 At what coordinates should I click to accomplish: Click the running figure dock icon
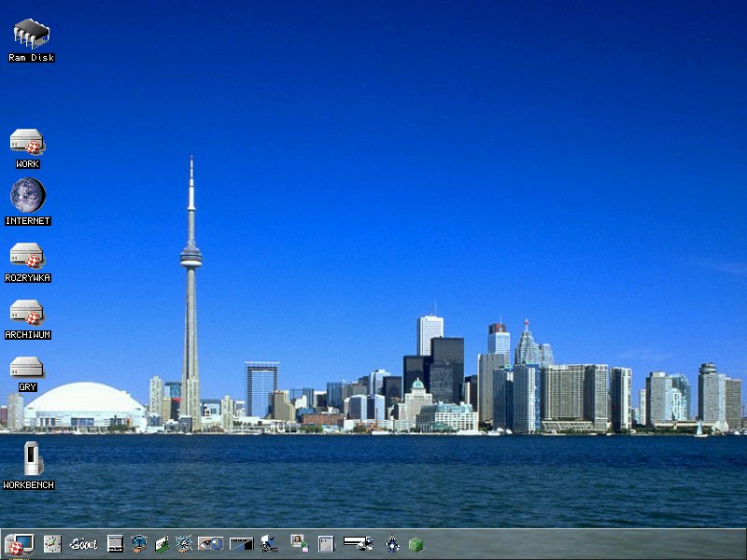click(x=269, y=544)
